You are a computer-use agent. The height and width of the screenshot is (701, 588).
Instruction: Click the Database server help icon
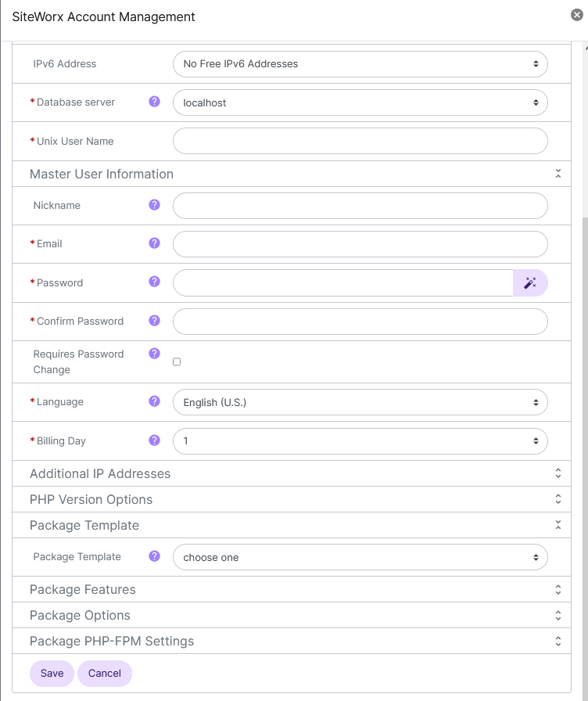click(154, 102)
